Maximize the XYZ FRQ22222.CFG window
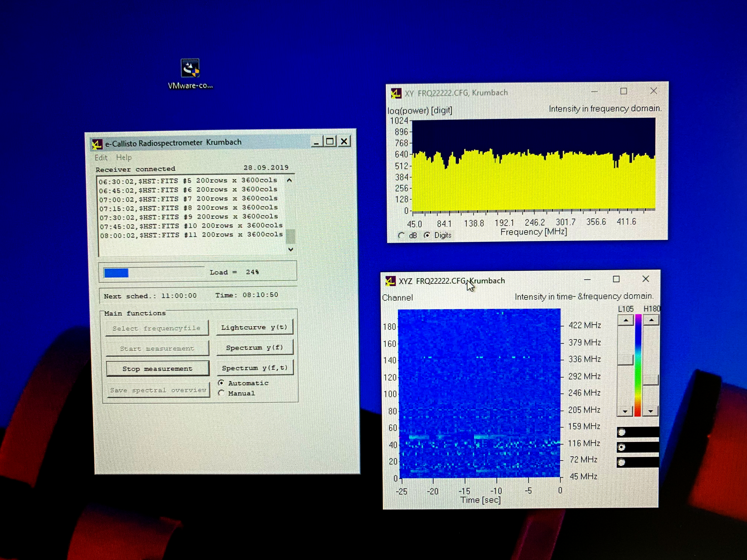This screenshot has width=747, height=560. tap(616, 279)
